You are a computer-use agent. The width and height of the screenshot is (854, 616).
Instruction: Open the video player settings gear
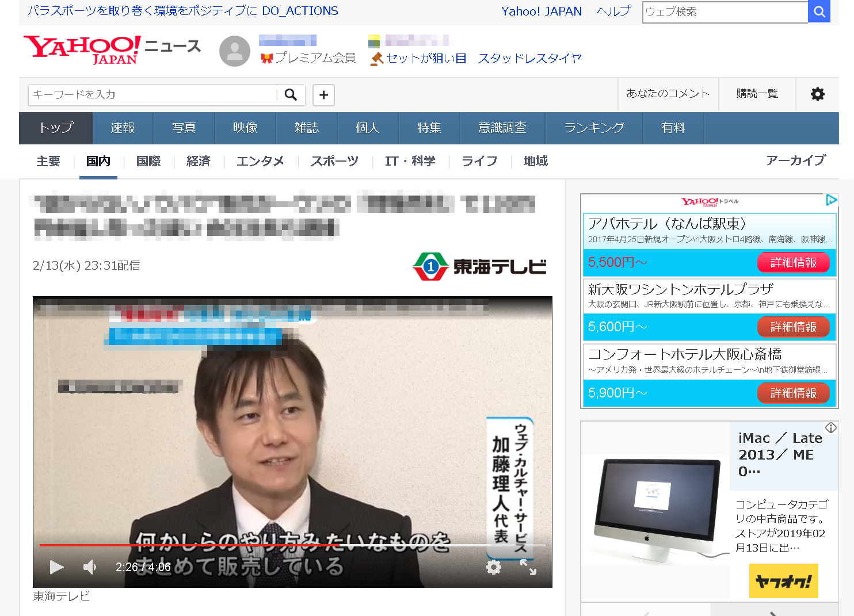click(x=494, y=567)
